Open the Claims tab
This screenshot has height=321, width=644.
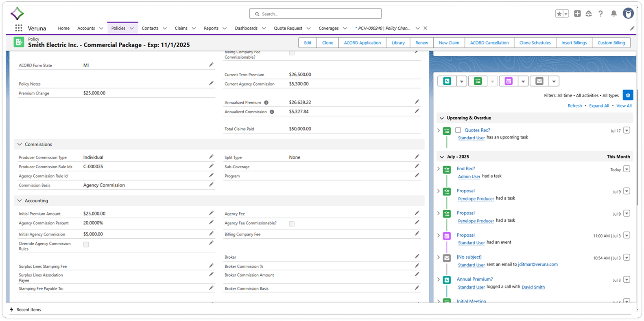point(181,28)
